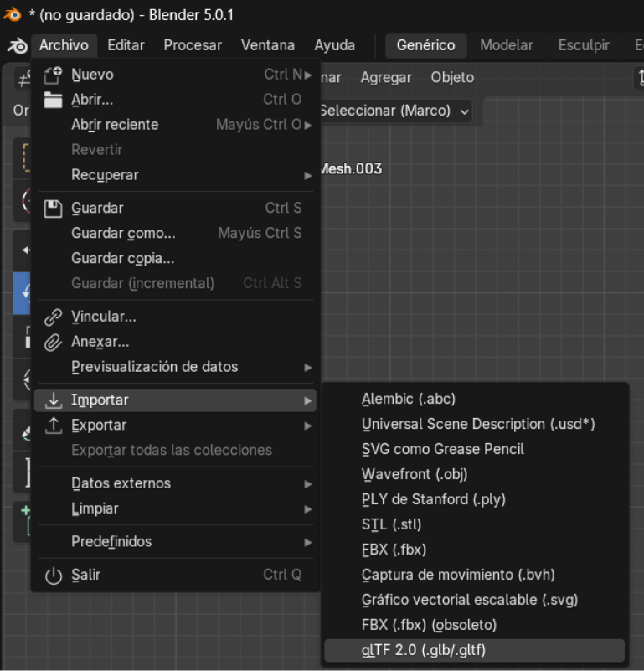This screenshot has width=644, height=671.
Task: Click the Exportar upload arrow icon
Action: pos(53,426)
